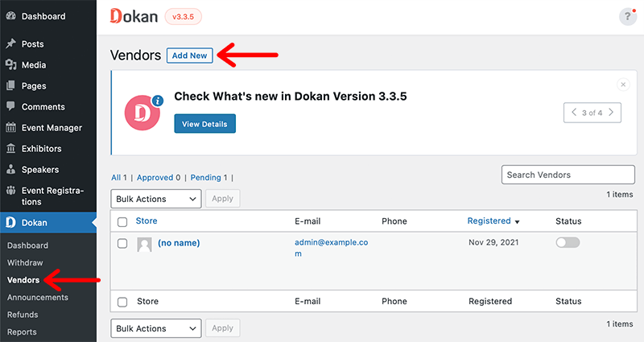
Task: Open Dokan Announcements submenu
Action: coord(38,297)
